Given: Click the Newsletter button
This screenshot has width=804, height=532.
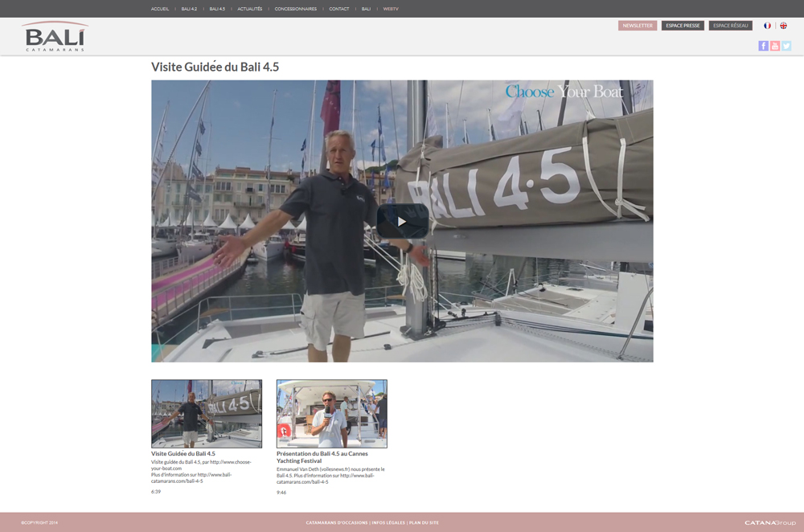Looking at the screenshot, I should 638,26.
